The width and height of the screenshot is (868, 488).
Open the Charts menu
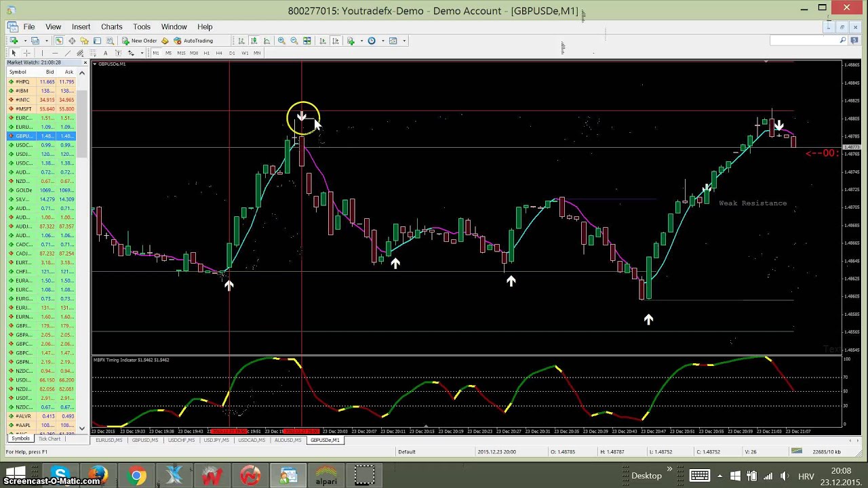[112, 26]
